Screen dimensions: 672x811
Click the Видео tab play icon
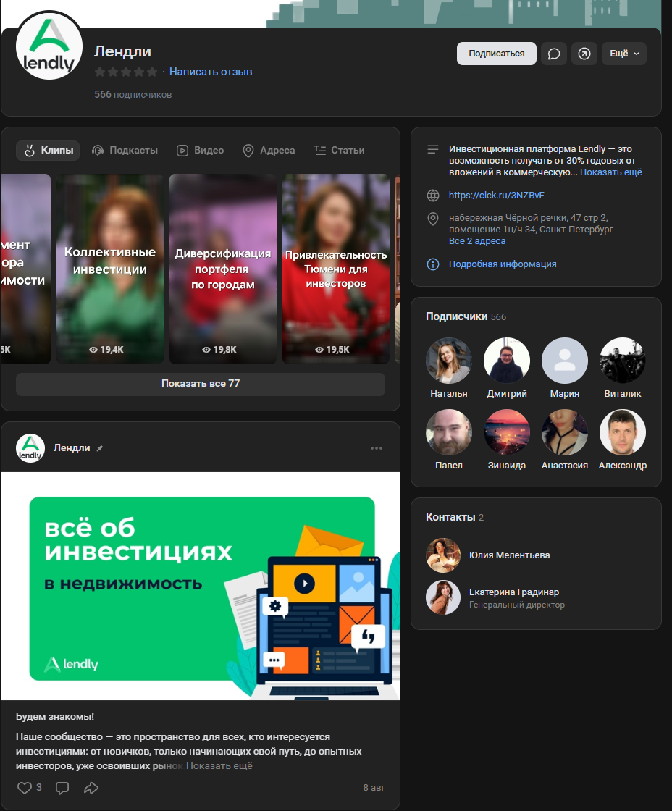click(182, 151)
